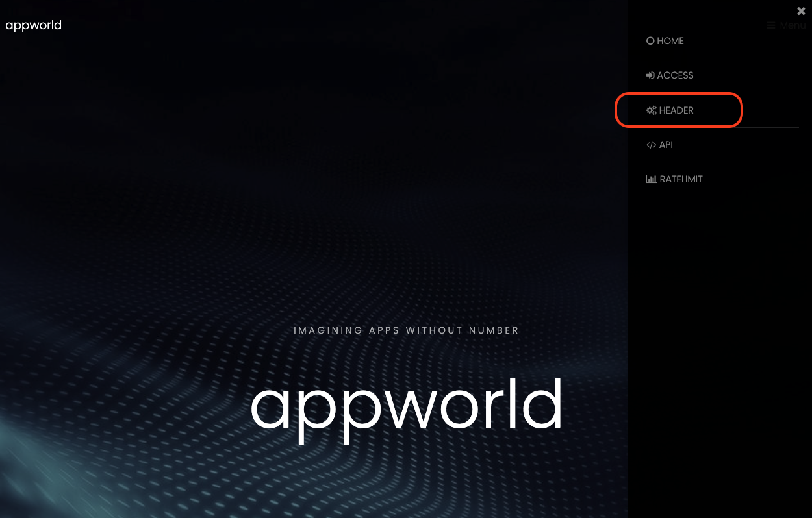Screen dimensions: 812x518
Task: Open the HOME menu item
Action: click(665, 41)
